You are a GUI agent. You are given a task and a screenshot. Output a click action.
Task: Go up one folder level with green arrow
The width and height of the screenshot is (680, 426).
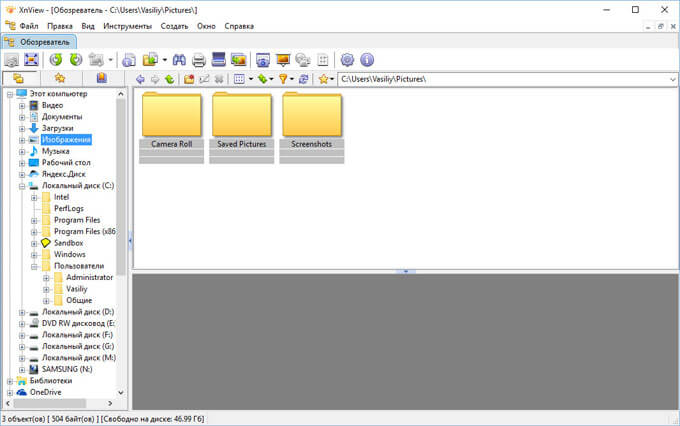(x=170, y=79)
